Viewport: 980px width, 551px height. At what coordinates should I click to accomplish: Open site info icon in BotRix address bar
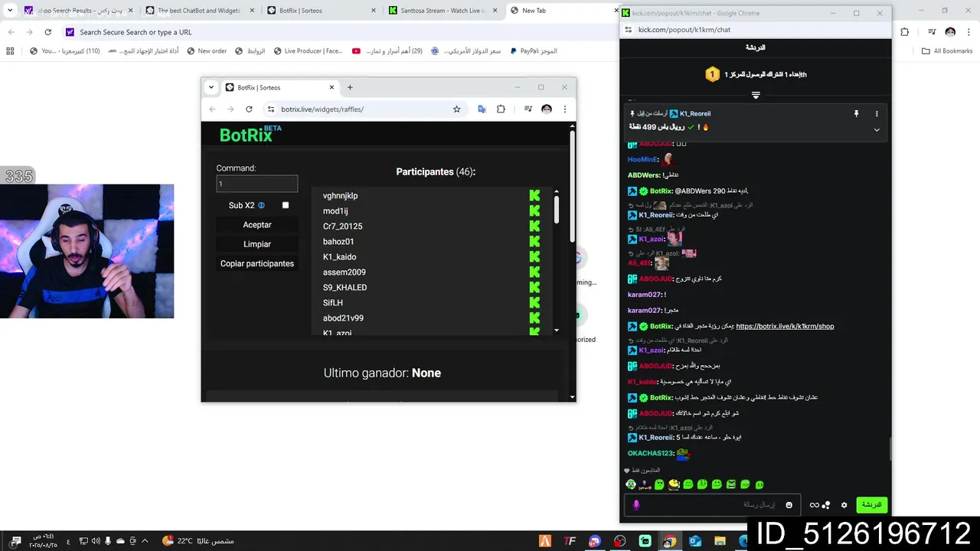pos(270,109)
